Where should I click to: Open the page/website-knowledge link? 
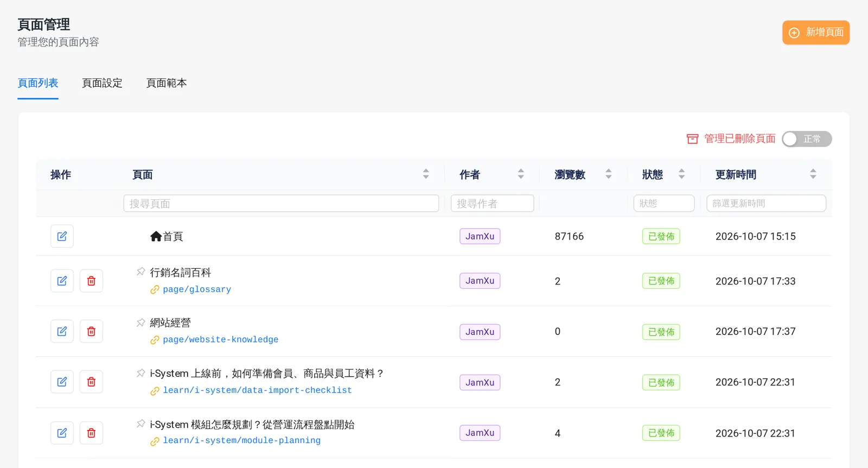[221, 340]
